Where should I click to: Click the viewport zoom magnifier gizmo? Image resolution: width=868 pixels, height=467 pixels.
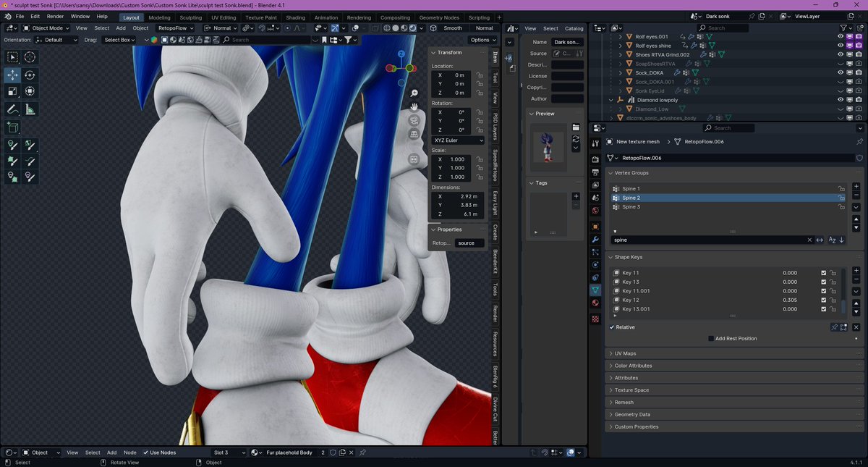pyautogui.click(x=414, y=93)
